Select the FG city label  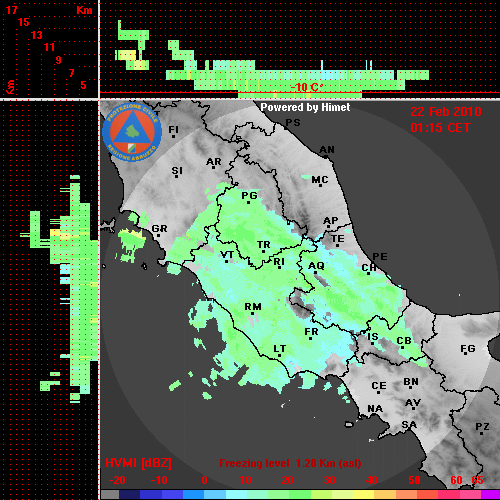[x=468, y=349]
